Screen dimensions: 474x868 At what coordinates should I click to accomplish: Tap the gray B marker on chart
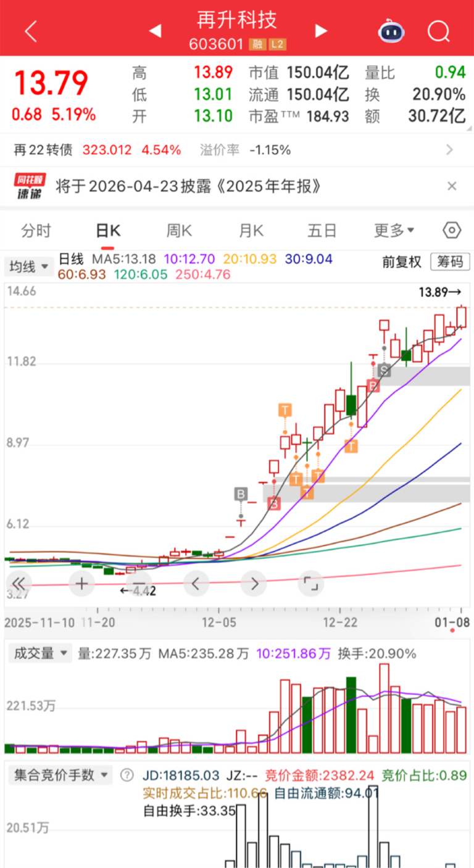241,494
